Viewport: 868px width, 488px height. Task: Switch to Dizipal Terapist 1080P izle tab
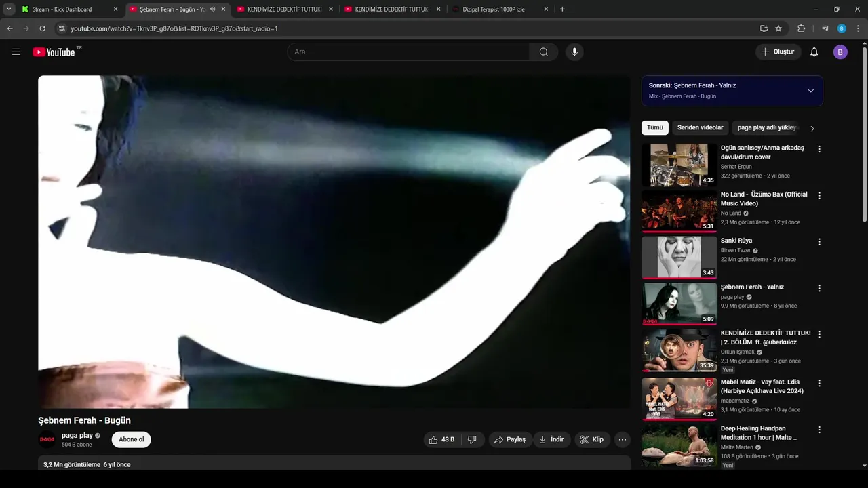point(502,9)
